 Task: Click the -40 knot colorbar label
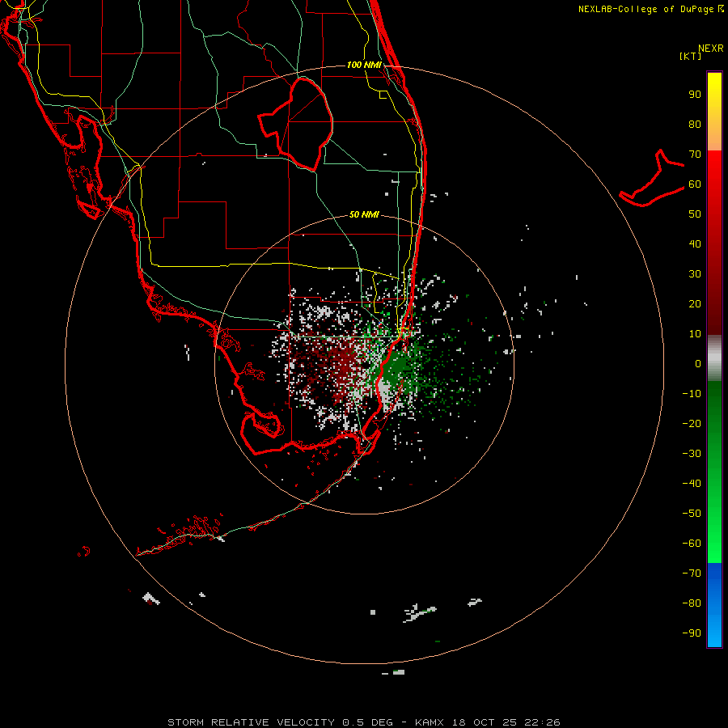tap(692, 484)
